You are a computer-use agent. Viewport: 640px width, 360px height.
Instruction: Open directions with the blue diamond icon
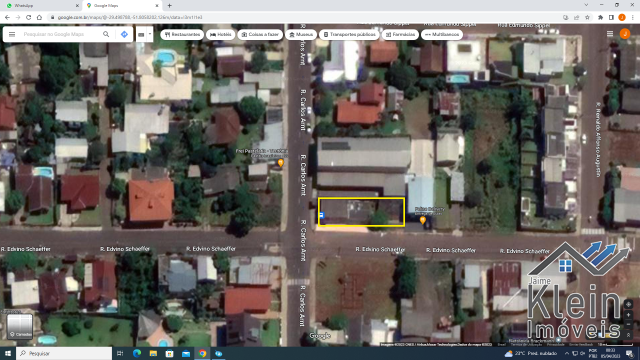(124, 34)
